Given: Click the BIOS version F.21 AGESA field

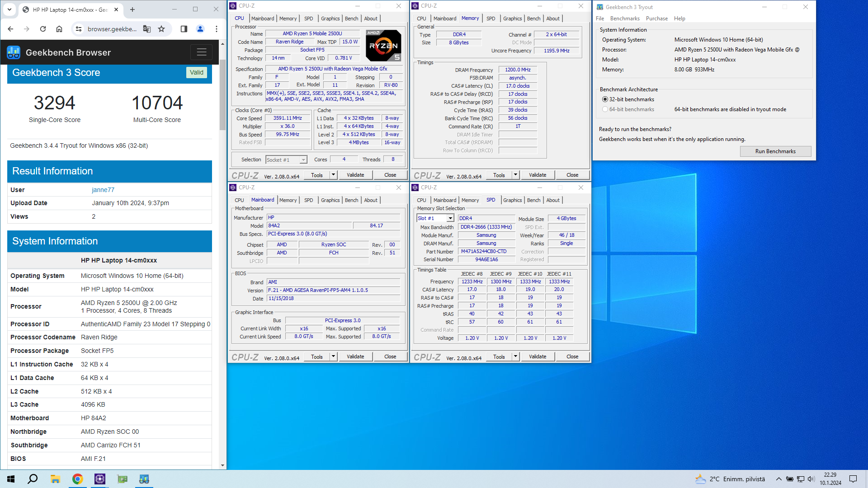Looking at the screenshot, I should 333,290.
